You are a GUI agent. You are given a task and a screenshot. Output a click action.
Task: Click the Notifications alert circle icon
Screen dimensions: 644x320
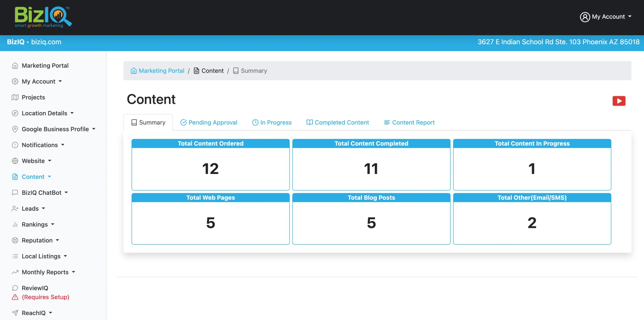click(15, 145)
